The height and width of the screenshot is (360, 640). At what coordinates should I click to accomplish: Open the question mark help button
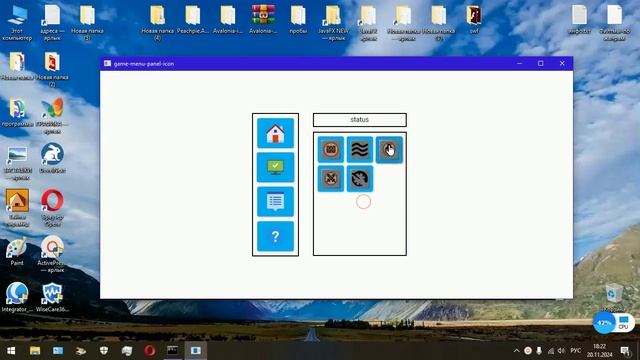click(276, 236)
